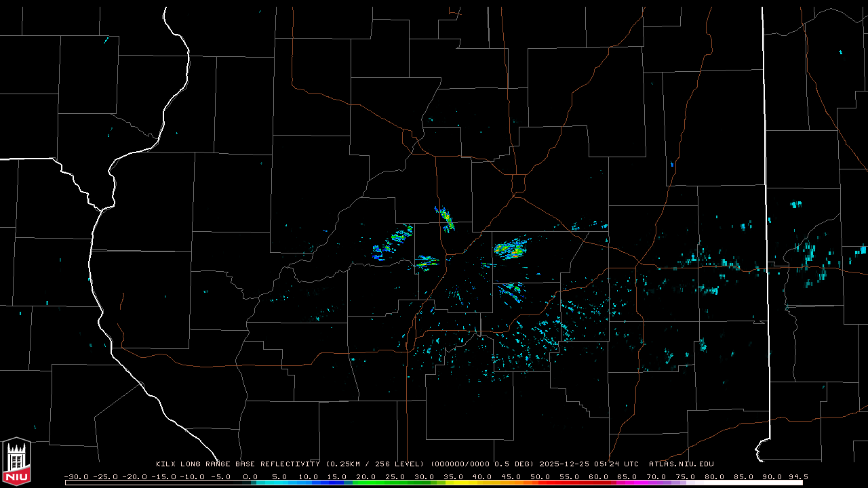Click the largest green-yellow radar echo cluster
The image size is (868, 488).
tap(510, 249)
